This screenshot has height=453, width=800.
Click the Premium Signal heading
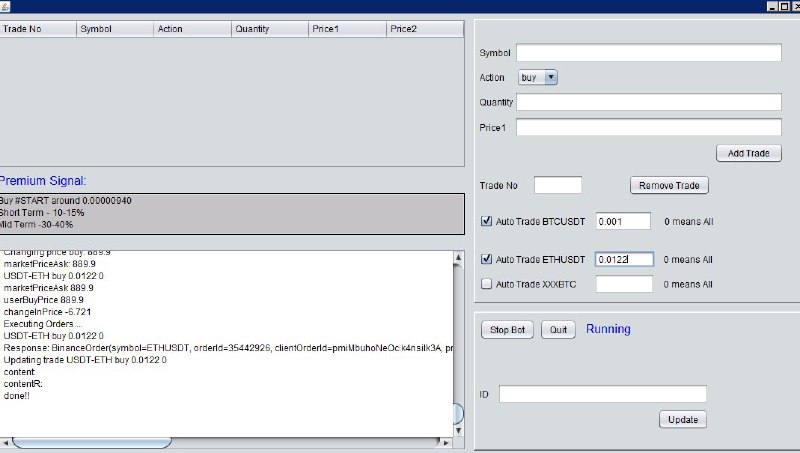pos(43,181)
